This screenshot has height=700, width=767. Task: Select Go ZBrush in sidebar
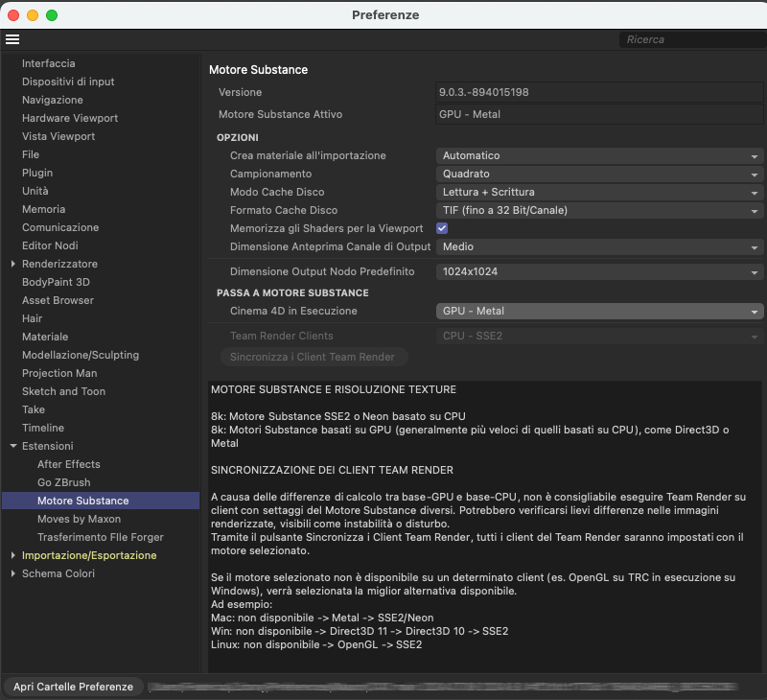[x=64, y=482]
